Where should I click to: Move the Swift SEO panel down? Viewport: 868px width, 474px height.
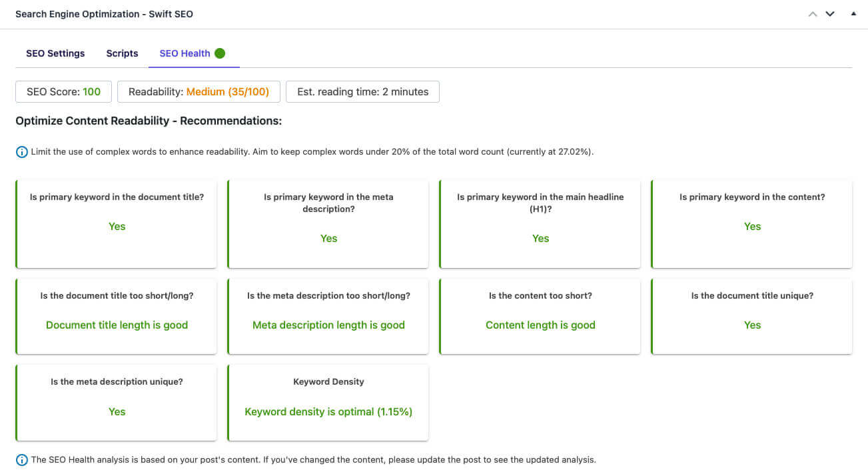click(x=830, y=14)
